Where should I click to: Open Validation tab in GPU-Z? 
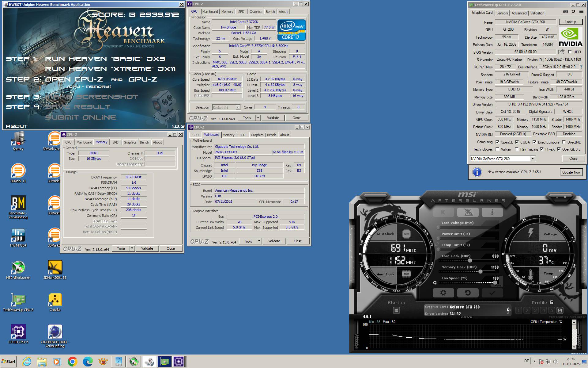coord(537,13)
